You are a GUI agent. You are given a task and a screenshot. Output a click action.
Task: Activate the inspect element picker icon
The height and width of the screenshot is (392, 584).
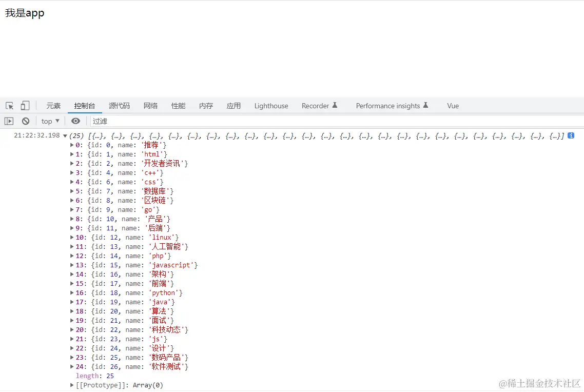tap(10, 106)
